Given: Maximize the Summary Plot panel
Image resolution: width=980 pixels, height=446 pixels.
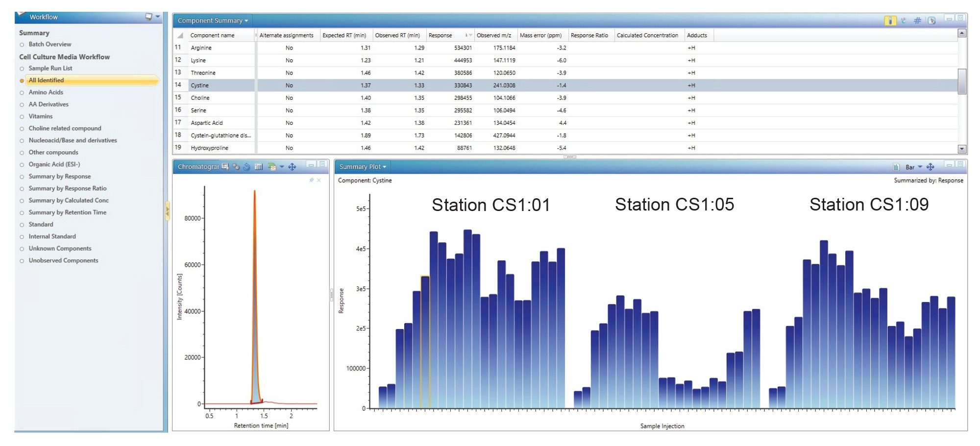Looking at the screenshot, I should click(x=960, y=164).
